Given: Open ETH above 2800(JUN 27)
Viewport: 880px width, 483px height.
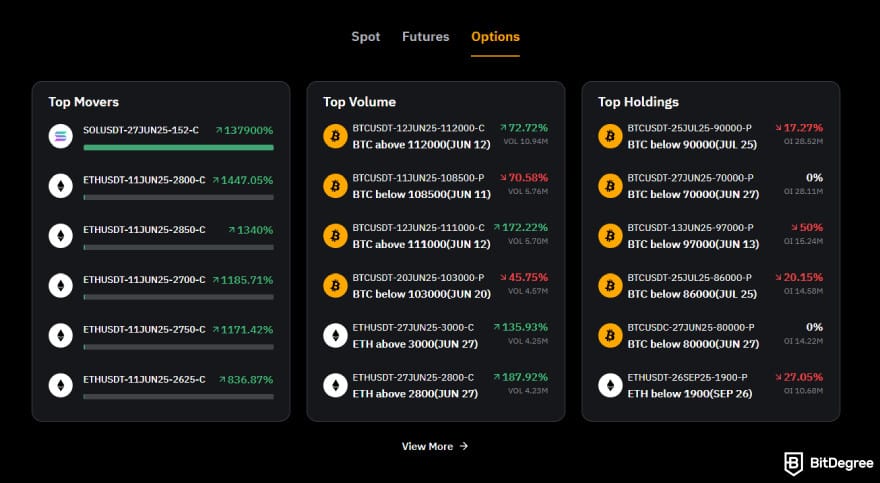Looking at the screenshot, I should click(x=415, y=394).
